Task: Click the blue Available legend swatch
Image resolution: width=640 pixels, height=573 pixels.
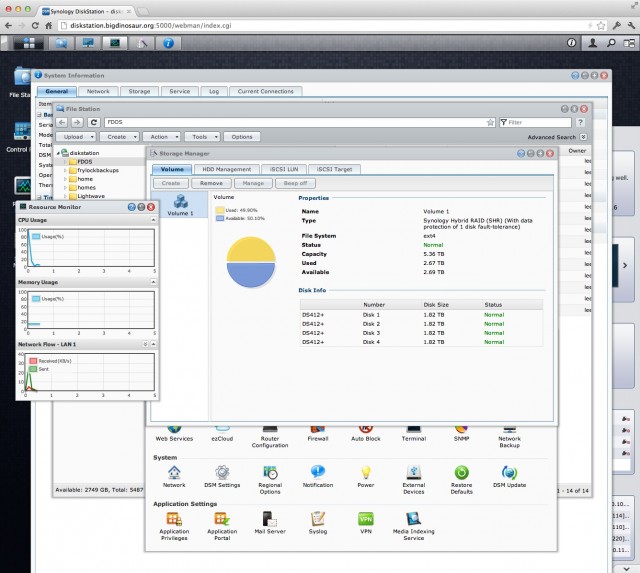Action: pos(220,218)
